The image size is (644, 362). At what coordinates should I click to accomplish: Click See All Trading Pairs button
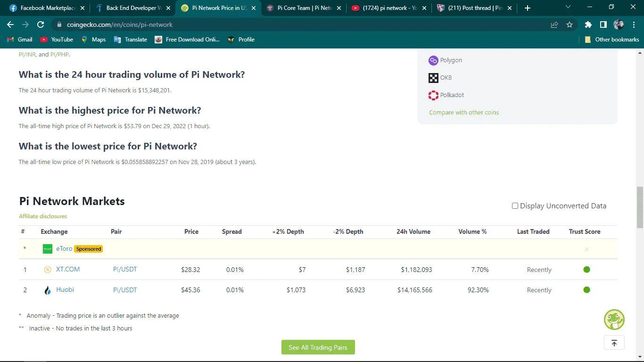pos(318,347)
